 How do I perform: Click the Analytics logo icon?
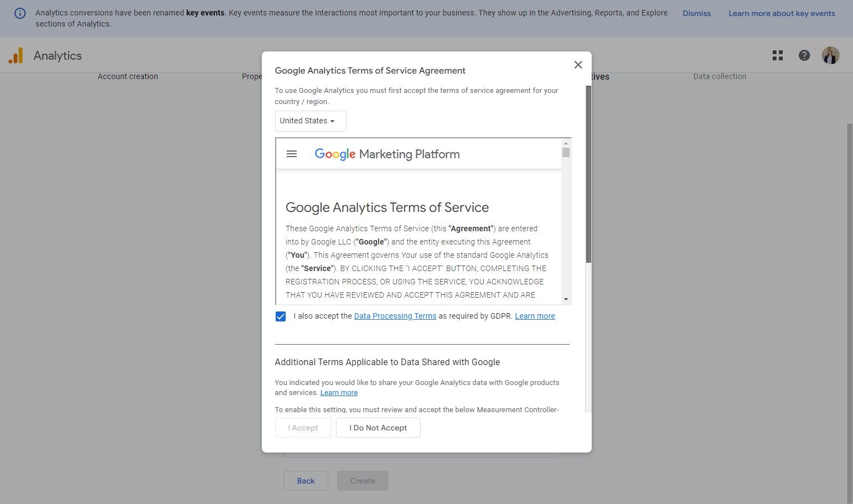coord(15,55)
